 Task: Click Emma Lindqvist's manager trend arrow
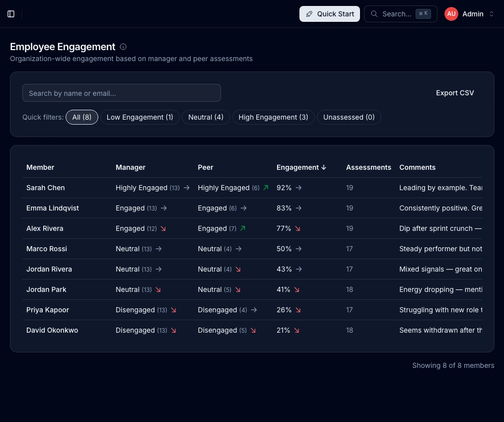point(163,208)
